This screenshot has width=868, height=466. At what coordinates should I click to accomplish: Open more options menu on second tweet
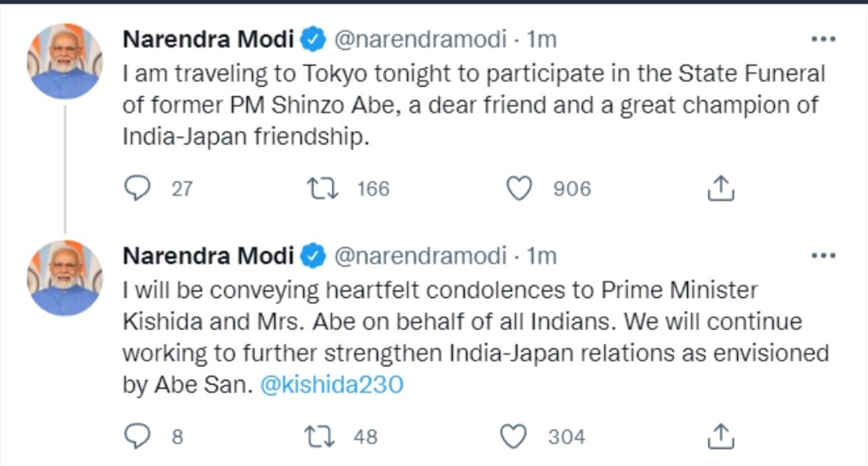click(x=823, y=256)
